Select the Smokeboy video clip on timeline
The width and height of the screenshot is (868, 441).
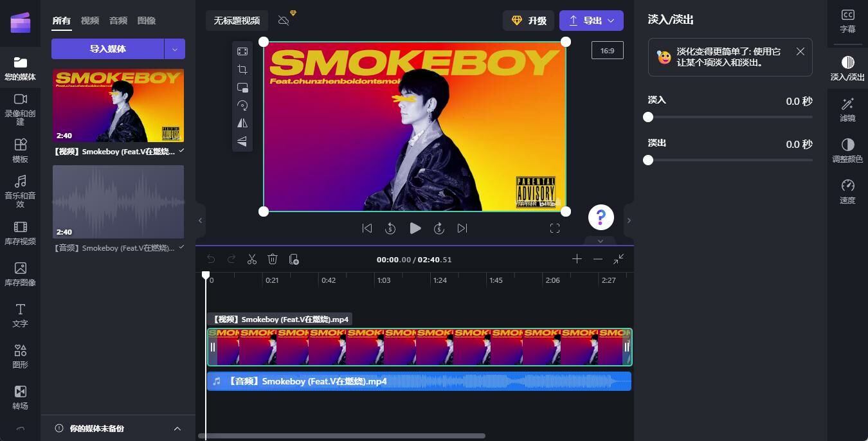pos(420,347)
